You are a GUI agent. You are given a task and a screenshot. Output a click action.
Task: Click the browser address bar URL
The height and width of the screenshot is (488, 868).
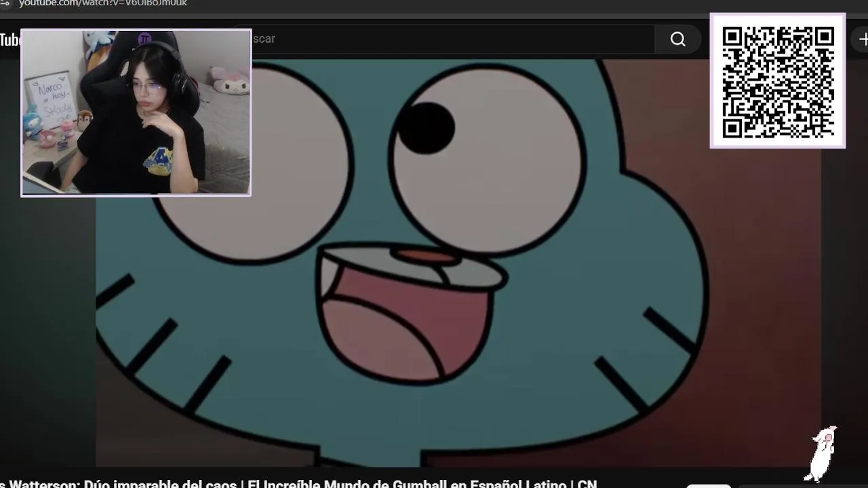[x=103, y=3]
